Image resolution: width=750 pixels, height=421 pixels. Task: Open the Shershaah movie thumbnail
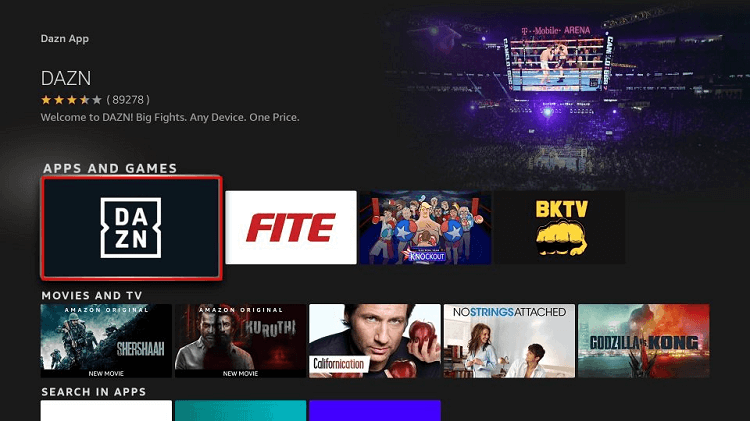click(x=106, y=341)
